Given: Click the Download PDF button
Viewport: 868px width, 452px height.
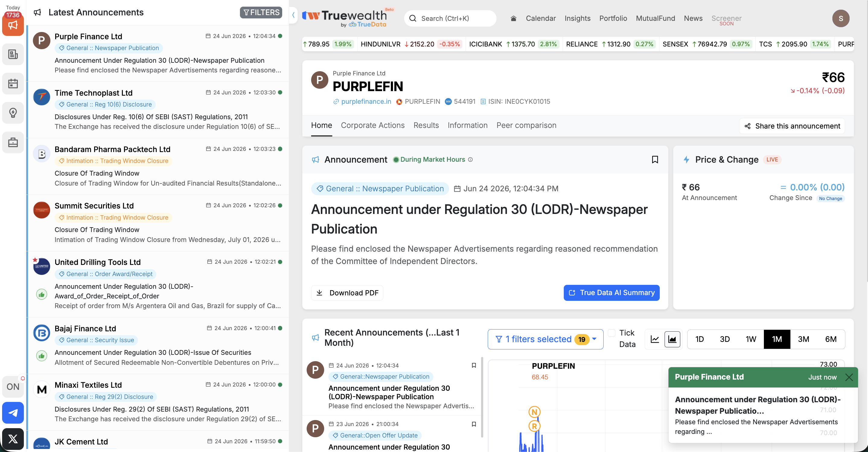Looking at the screenshot, I should pos(347,293).
